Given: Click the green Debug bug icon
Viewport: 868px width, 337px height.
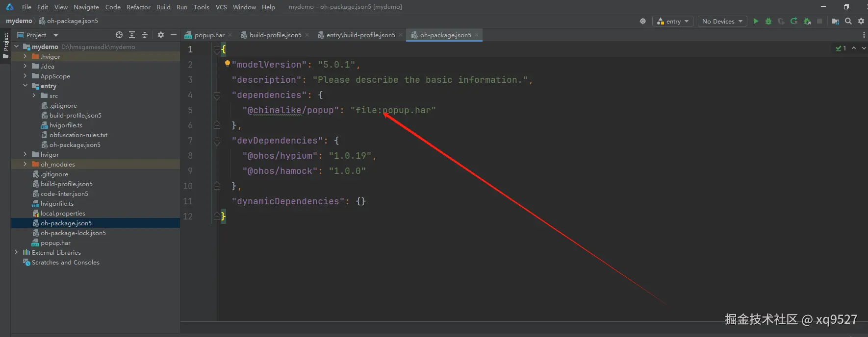Looking at the screenshot, I should tap(768, 21).
